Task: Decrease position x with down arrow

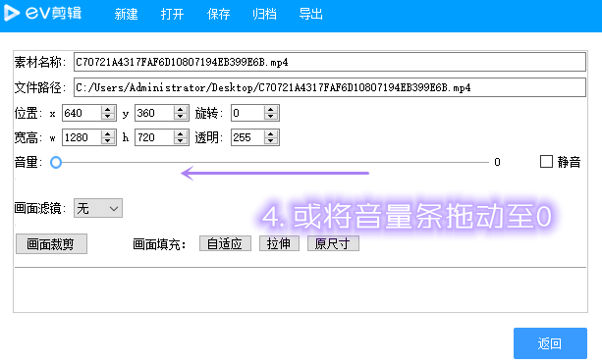Action: (x=108, y=117)
